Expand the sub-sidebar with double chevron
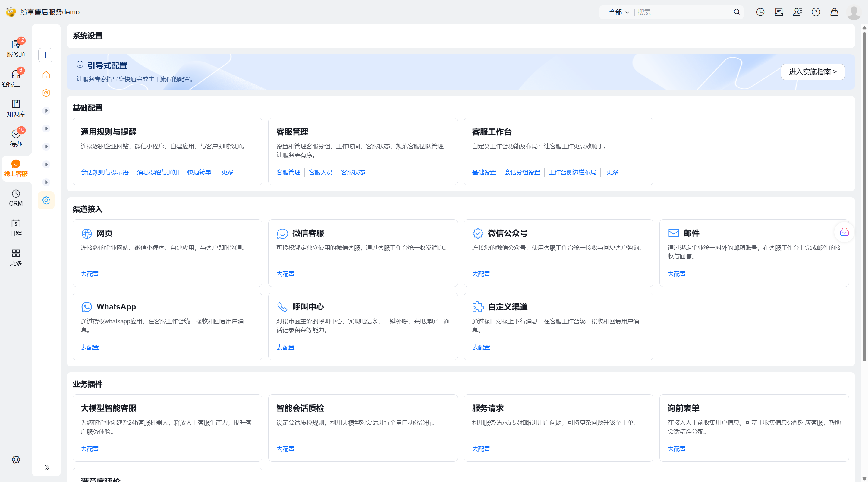The height and width of the screenshot is (482, 868). (47, 468)
